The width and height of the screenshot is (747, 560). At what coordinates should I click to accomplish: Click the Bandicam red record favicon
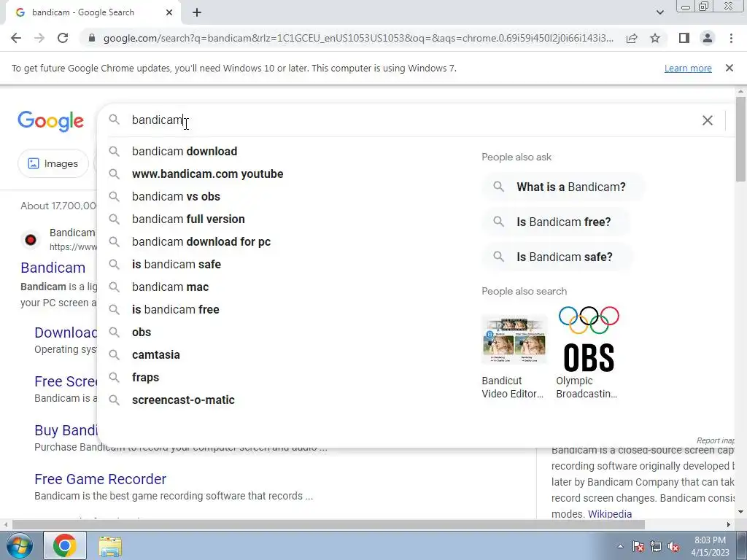pos(31,239)
